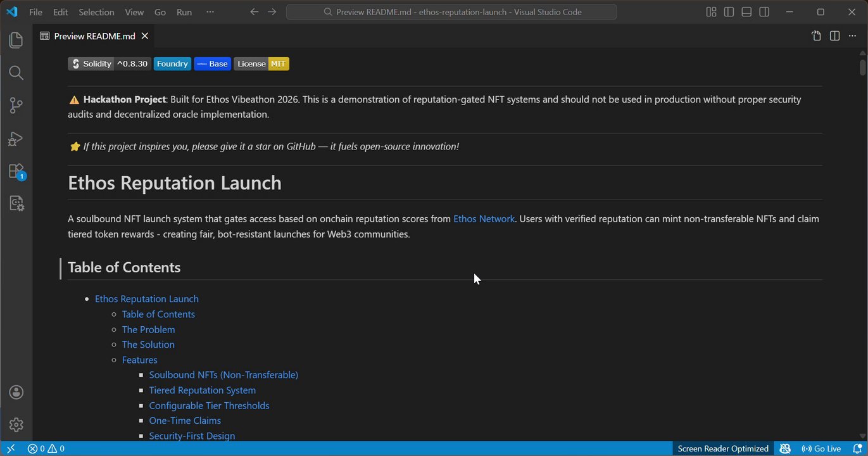
Task: Click the Foundry badge
Action: [x=172, y=64]
